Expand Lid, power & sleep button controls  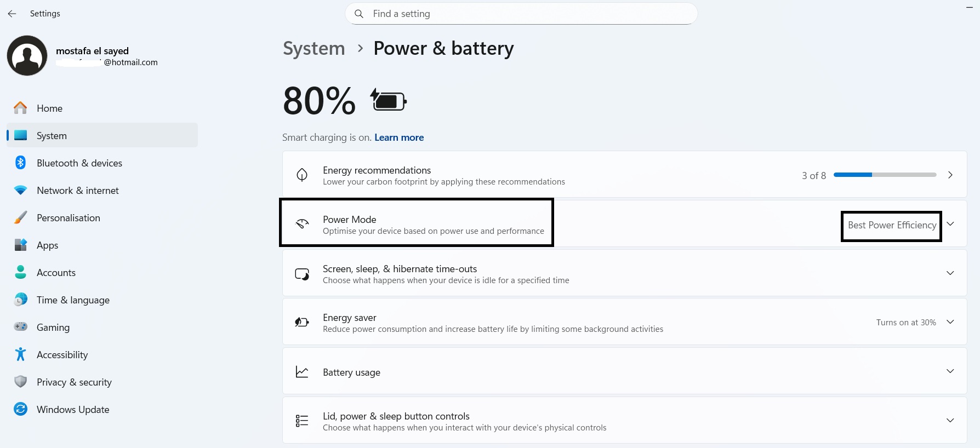click(x=950, y=420)
